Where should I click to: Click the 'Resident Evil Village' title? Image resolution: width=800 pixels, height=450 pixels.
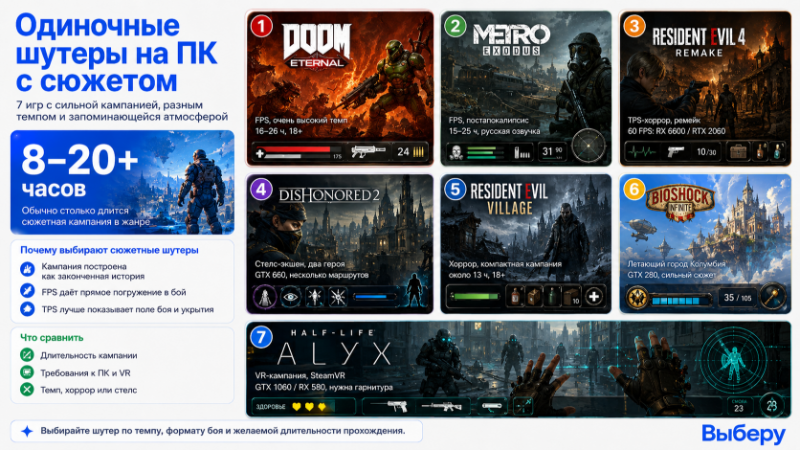[509, 199]
